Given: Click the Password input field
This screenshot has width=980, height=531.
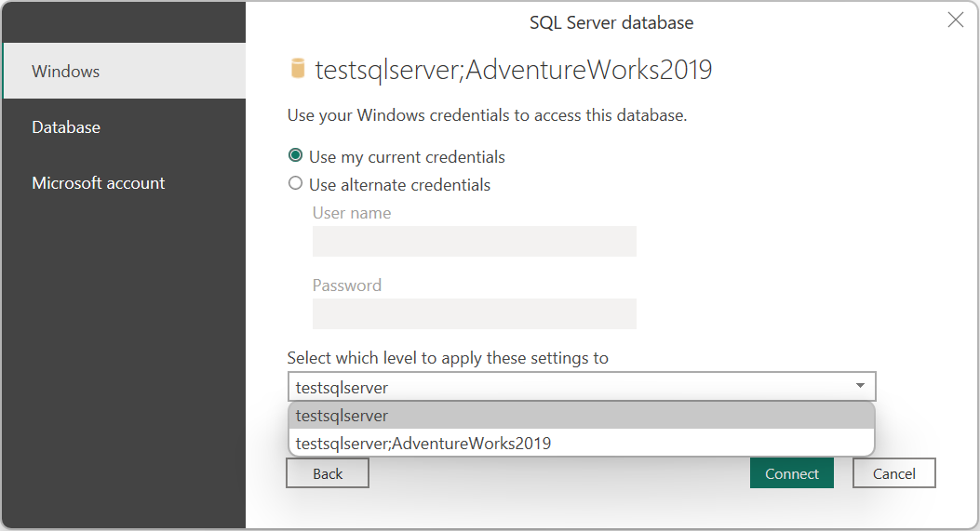Looking at the screenshot, I should 475,313.
